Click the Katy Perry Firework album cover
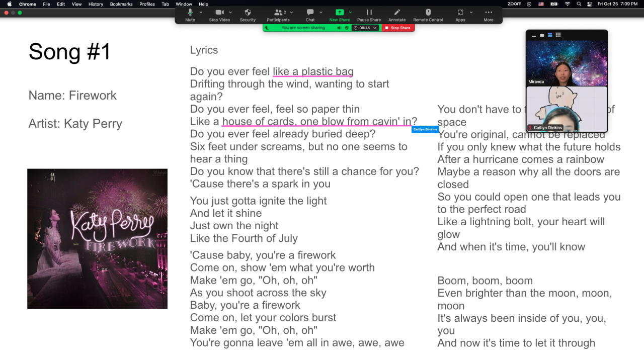This screenshot has width=644, height=362. [x=97, y=239]
